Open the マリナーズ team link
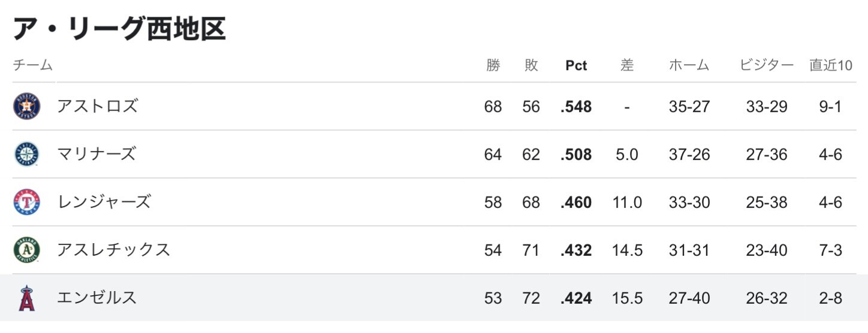Image resolution: width=868 pixels, height=333 pixels. 96,155
